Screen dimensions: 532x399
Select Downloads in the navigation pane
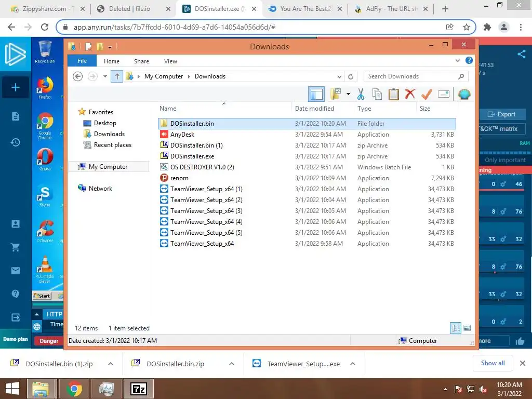click(x=109, y=134)
